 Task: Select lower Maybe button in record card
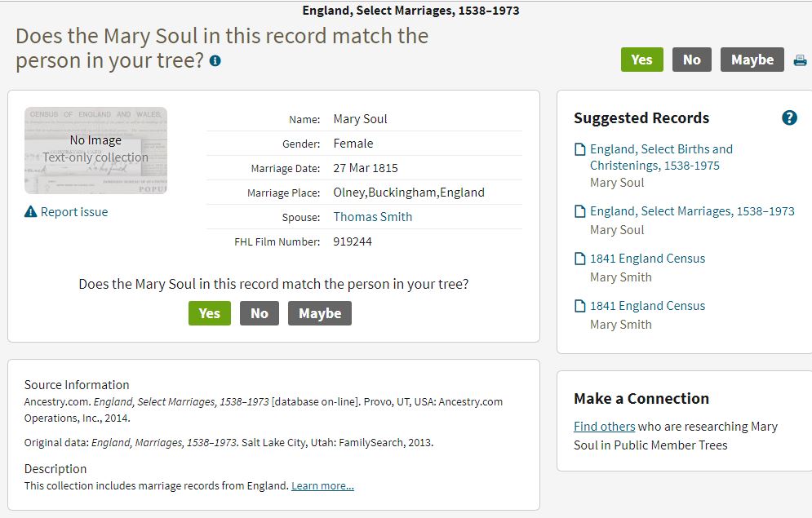coord(320,313)
